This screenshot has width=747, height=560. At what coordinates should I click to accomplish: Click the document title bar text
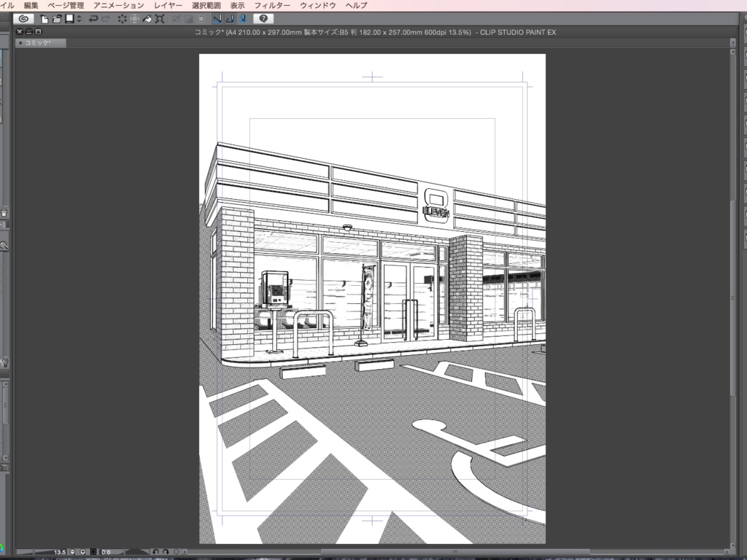[375, 32]
